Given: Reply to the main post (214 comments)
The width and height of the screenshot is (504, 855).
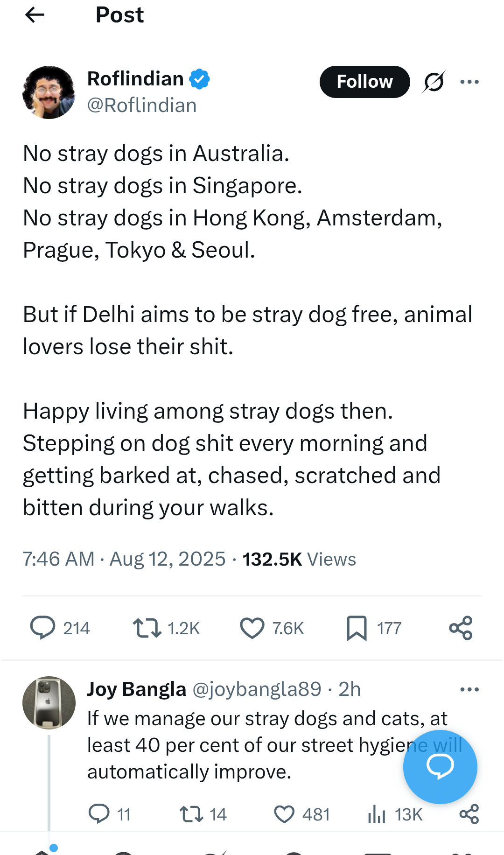Looking at the screenshot, I should (43, 628).
